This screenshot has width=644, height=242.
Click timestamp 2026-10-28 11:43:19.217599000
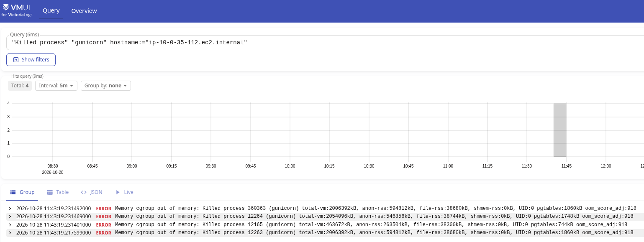pyautogui.click(x=54, y=233)
